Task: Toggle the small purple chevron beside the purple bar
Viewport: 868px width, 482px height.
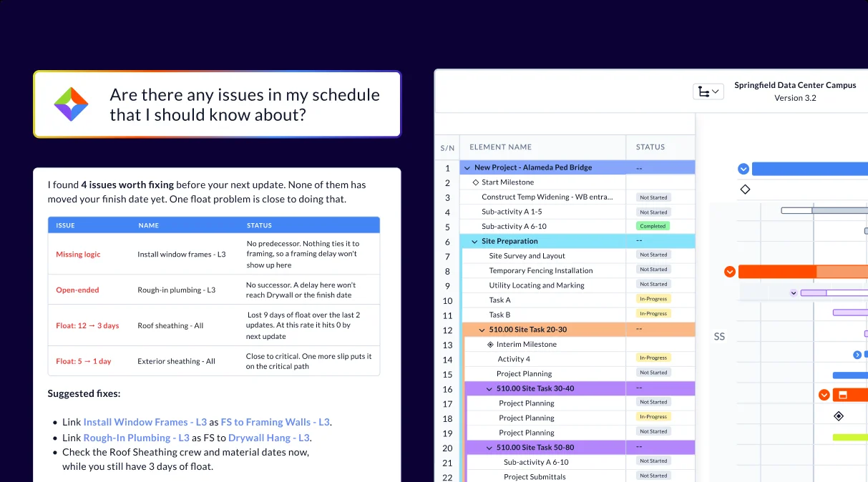Action: pos(793,293)
